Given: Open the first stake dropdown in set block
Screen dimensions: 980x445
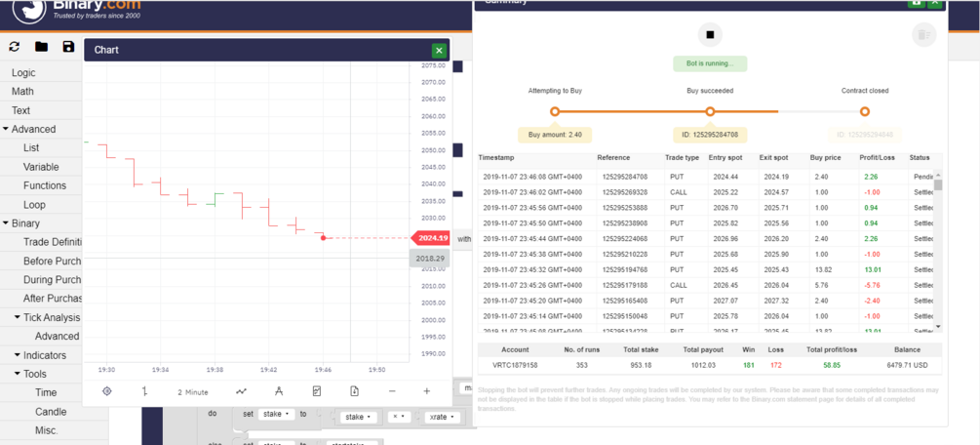Looking at the screenshot, I should pyautogui.click(x=276, y=414).
